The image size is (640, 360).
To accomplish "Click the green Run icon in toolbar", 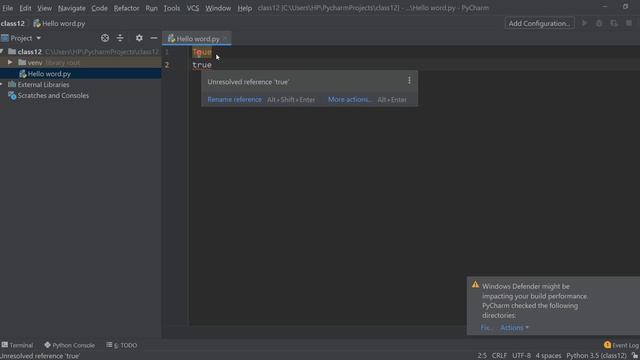I will 584,23.
